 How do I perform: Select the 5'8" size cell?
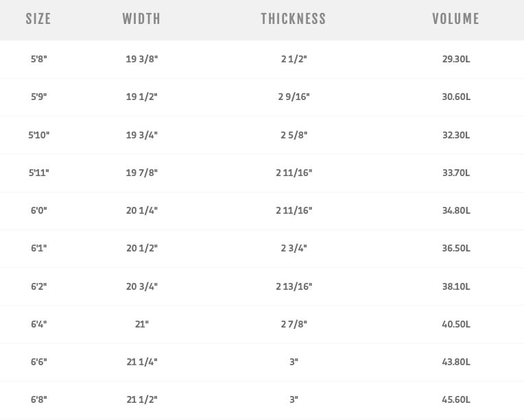point(39,59)
